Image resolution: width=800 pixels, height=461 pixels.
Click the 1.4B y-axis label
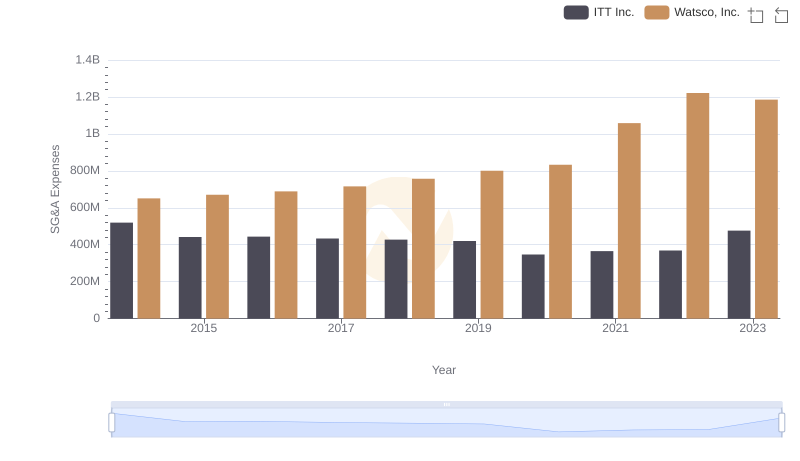tap(88, 60)
